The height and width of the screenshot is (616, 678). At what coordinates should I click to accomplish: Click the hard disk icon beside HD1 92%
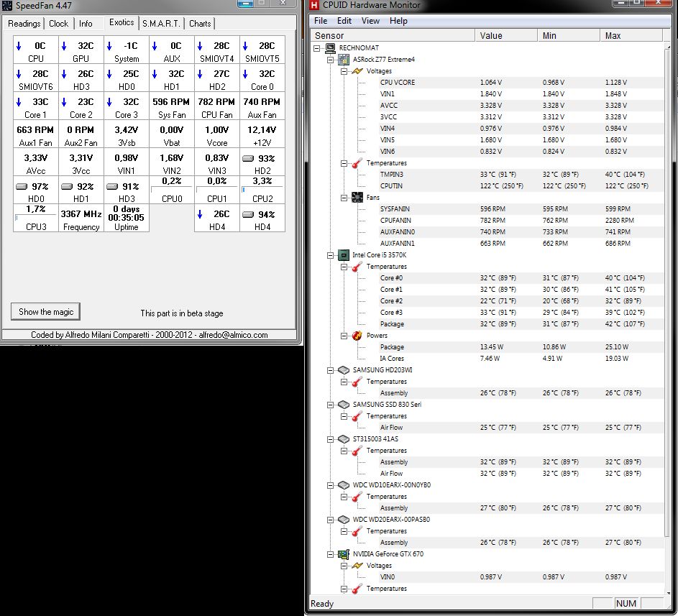(x=67, y=187)
